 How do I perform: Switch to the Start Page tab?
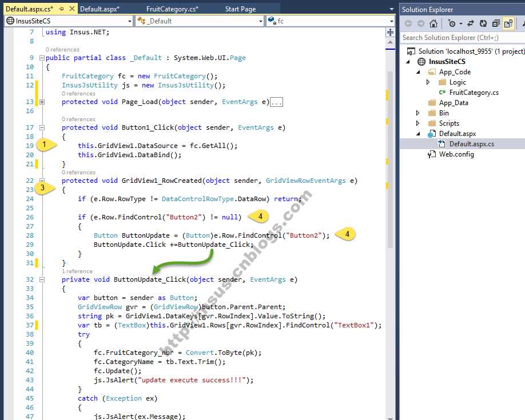(240, 9)
